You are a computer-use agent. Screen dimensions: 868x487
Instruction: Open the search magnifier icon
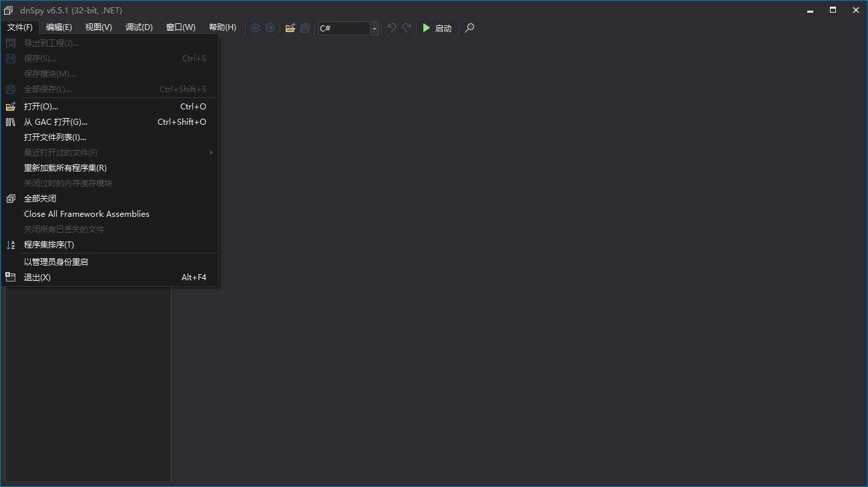pos(469,28)
